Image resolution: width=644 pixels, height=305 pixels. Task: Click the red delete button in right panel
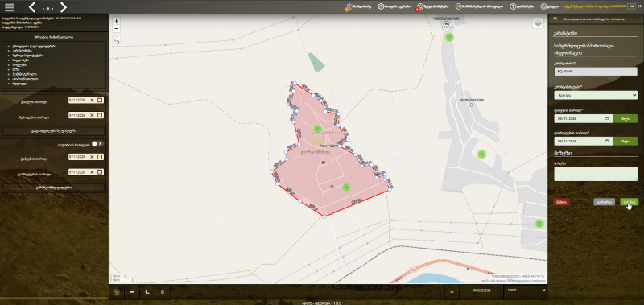pyautogui.click(x=561, y=202)
